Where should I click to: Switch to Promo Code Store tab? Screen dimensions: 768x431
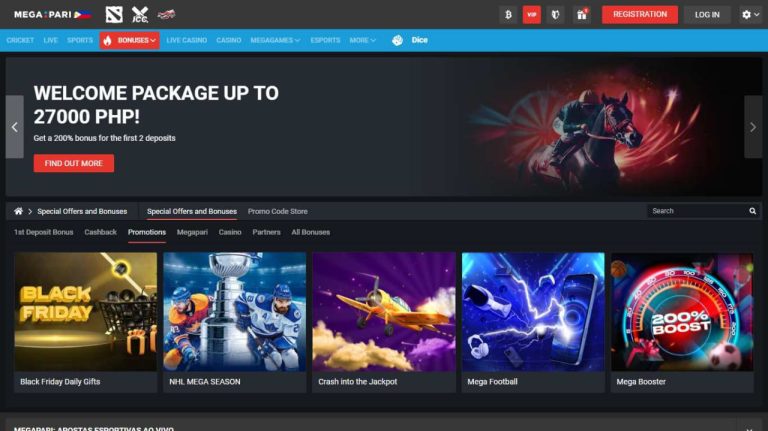(278, 211)
